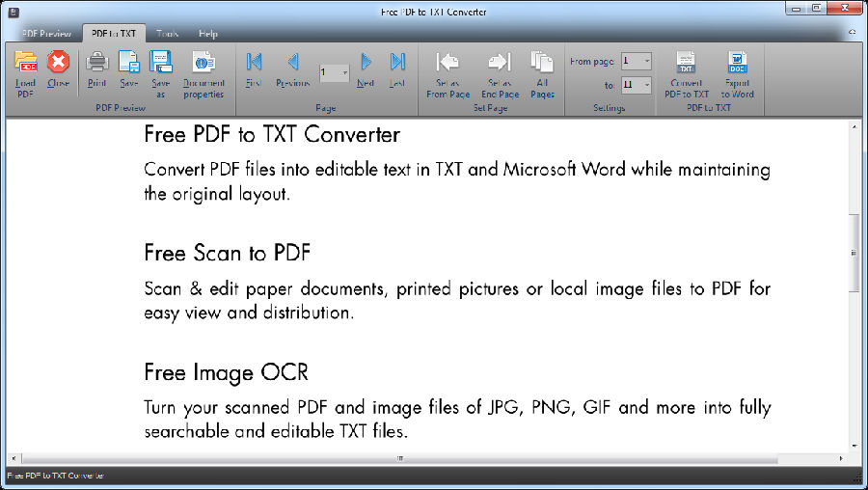Expand the 'to' page dropdown
Image resolution: width=868 pixels, height=490 pixels.
pos(646,86)
